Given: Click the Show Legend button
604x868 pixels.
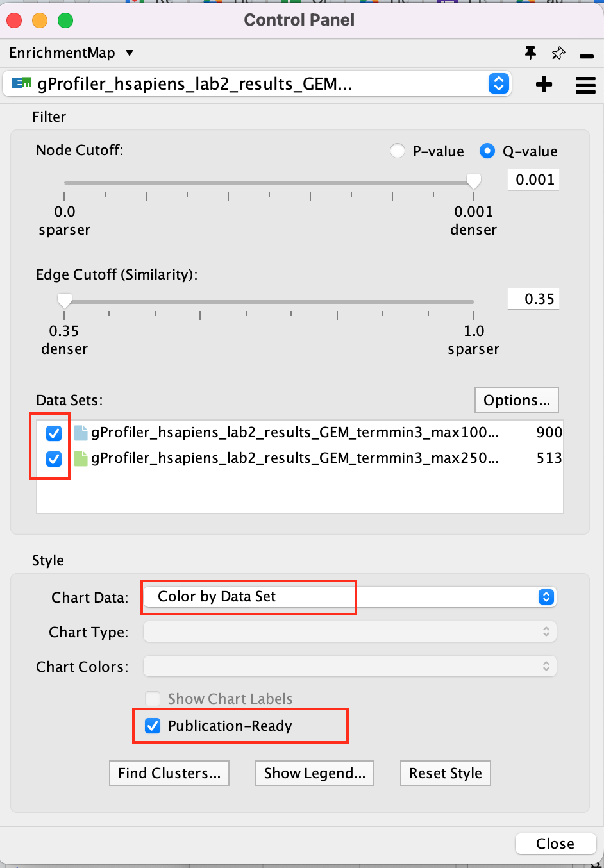Looking at the screenshot, I should (314, 773).
